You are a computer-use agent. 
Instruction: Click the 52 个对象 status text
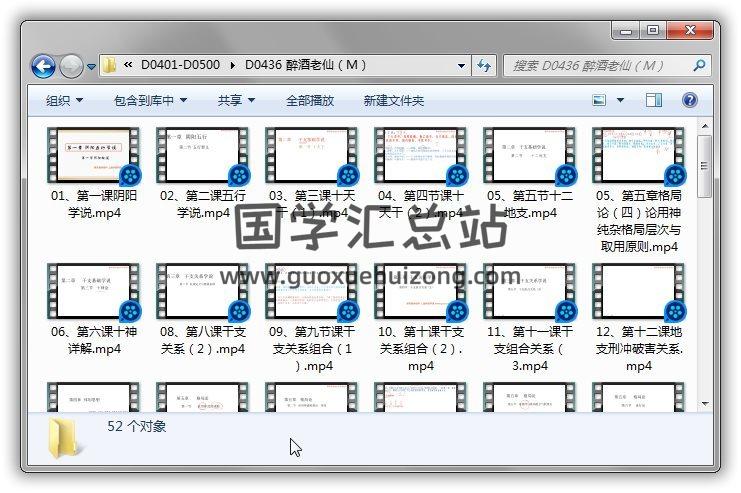(x=137, y=426)
